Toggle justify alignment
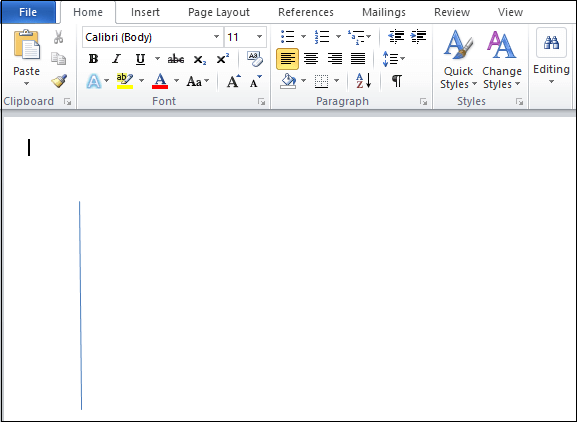This screenshot has height=422, width=577. (358, 58)
